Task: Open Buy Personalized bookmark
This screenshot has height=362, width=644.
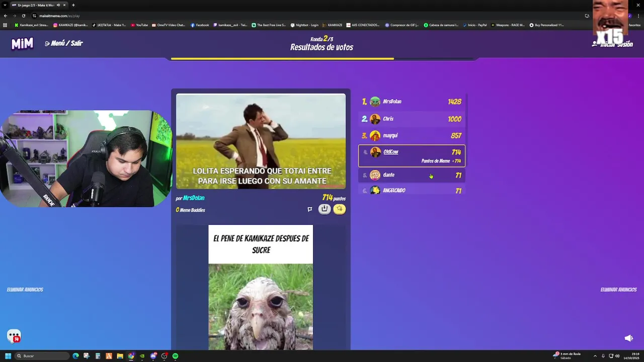Action: click(546, 25)
